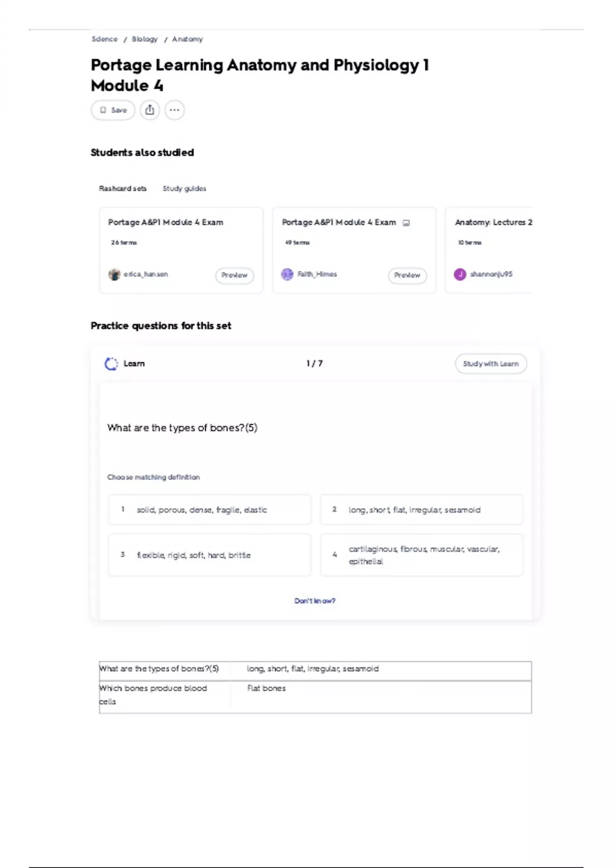Save this flashcard set
Viewport: 613px width, 868px height.
point(113,110)
